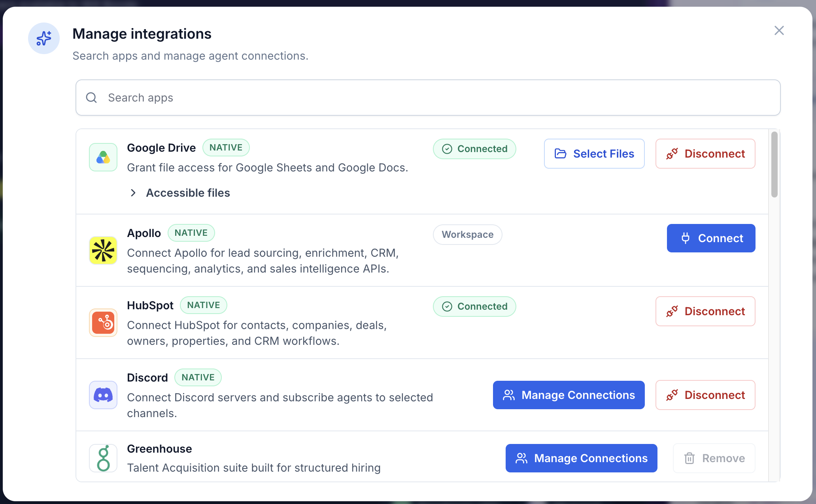The image size is (816, 504).
Task: Click the Apollo title text
Action: pyautogui.click(x=144, y=233)
